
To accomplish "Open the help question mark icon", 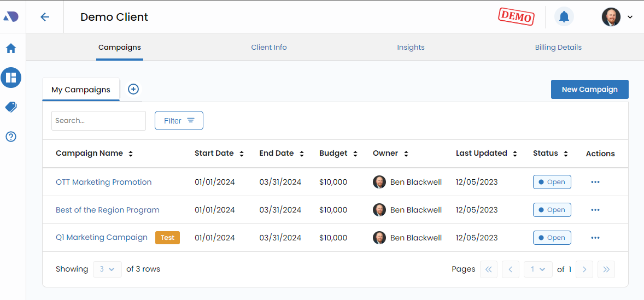I will click(11, 137).
